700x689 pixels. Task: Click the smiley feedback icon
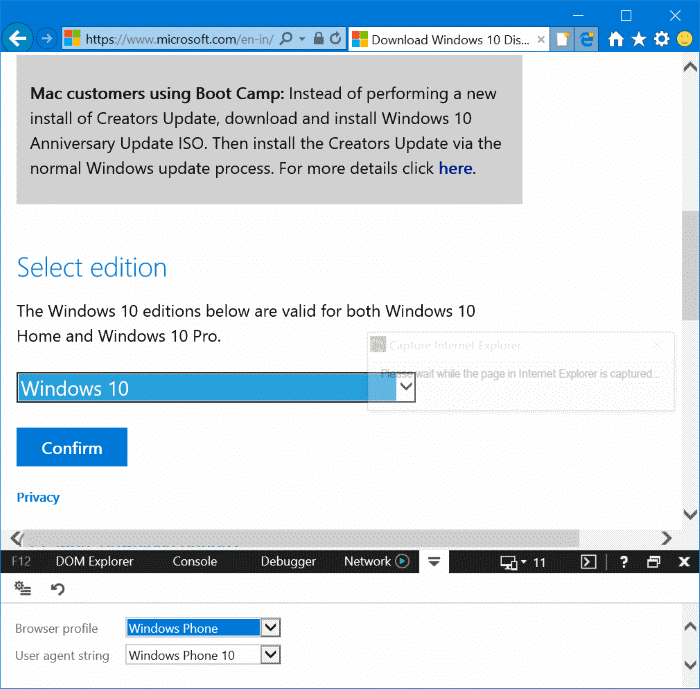684,39
